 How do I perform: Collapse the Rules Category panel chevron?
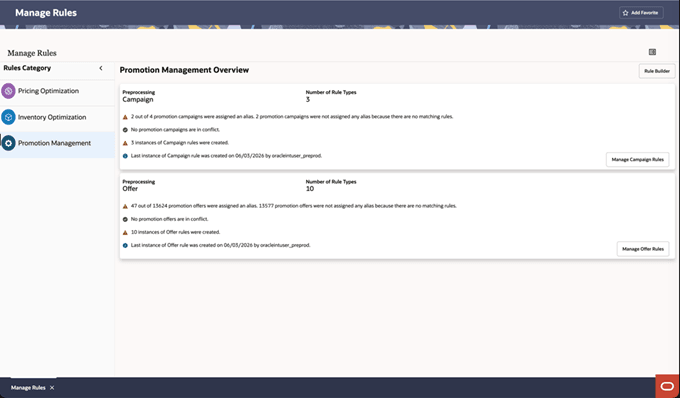[101, 68]
